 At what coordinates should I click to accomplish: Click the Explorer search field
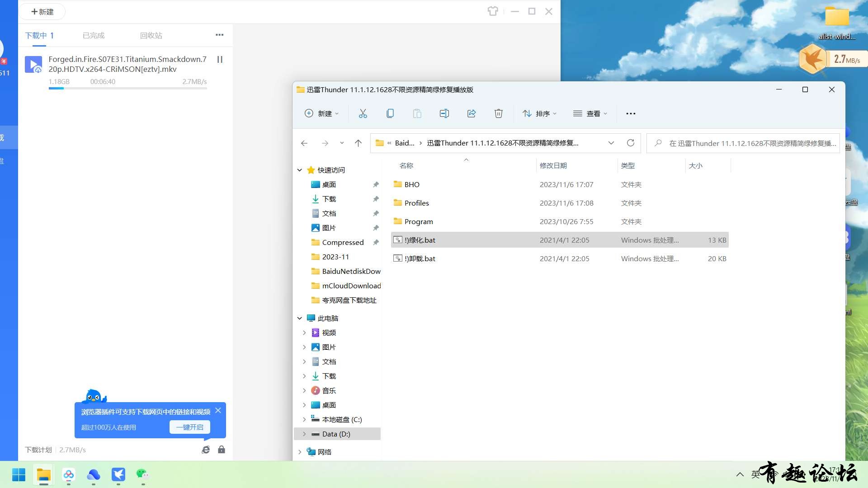tap(743, 143)
